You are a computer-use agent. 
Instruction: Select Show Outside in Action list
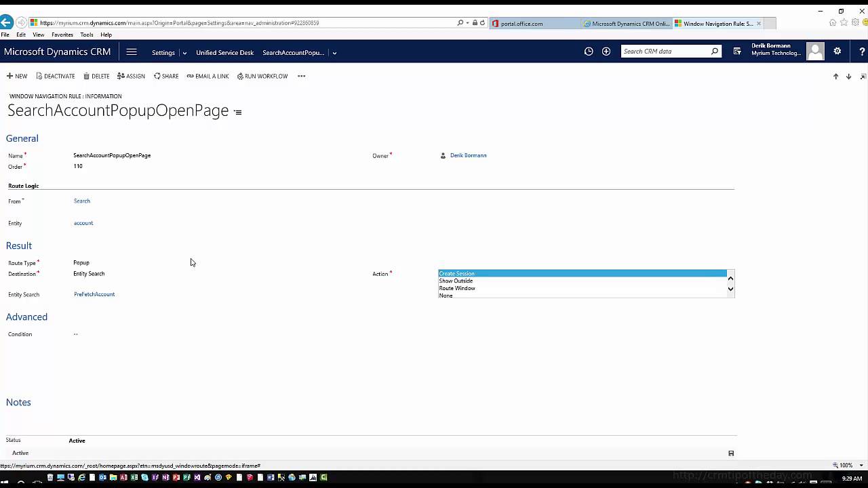583,281
